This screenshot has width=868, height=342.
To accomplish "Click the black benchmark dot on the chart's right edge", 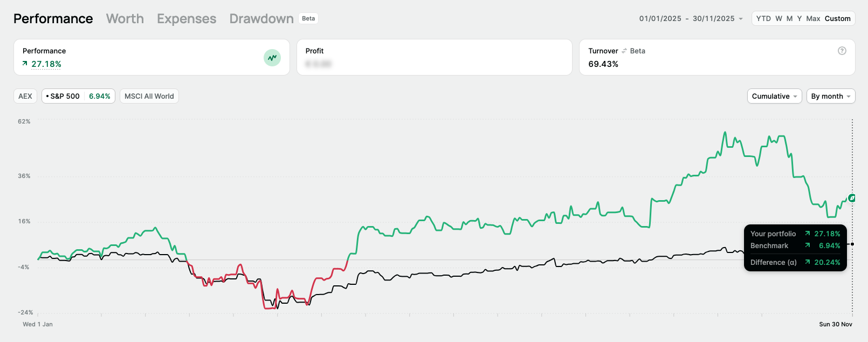I will 852,244.
